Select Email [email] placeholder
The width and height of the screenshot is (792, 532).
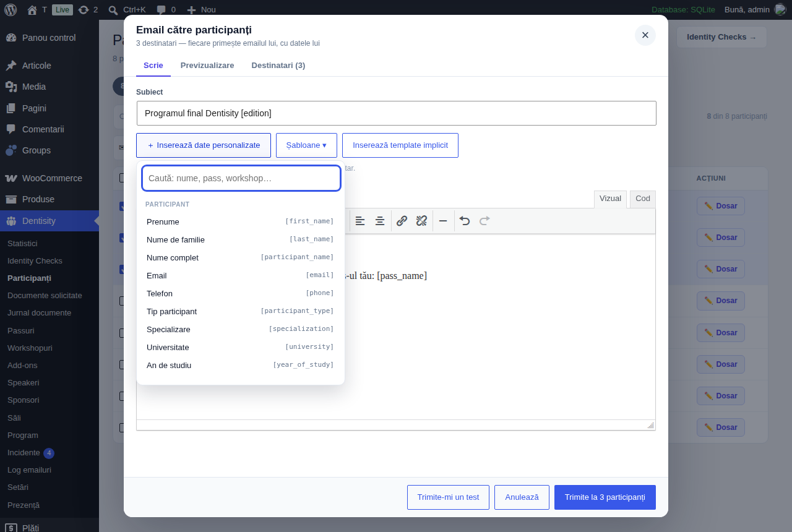pyautogui.click(x=240, y=275)
